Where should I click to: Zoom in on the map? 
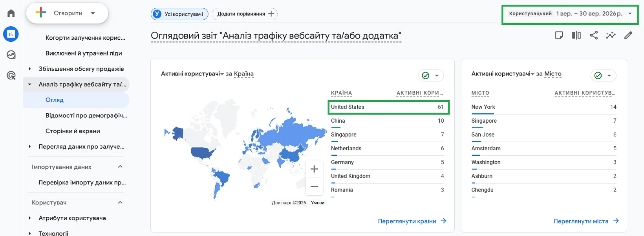(x=314, y=169)
